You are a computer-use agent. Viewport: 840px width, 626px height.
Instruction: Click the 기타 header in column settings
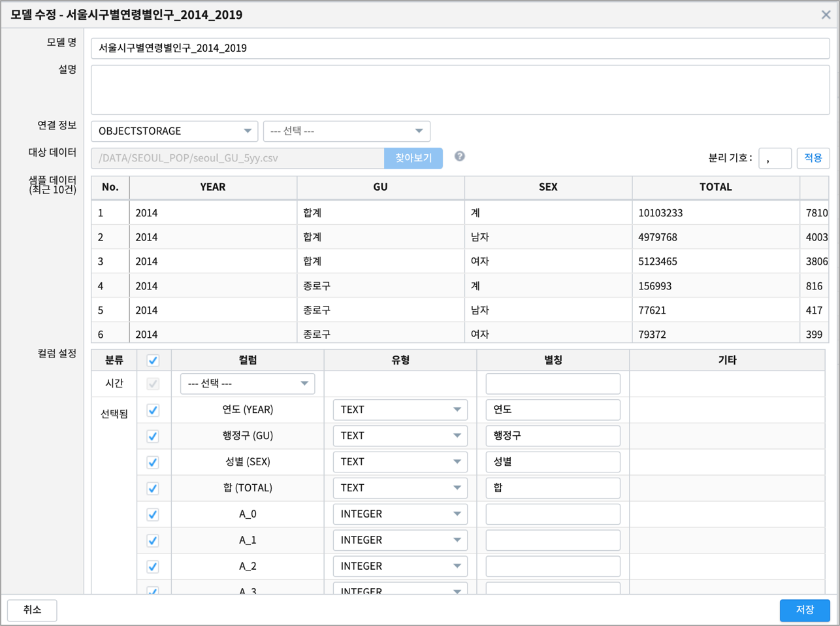point(727,360)
